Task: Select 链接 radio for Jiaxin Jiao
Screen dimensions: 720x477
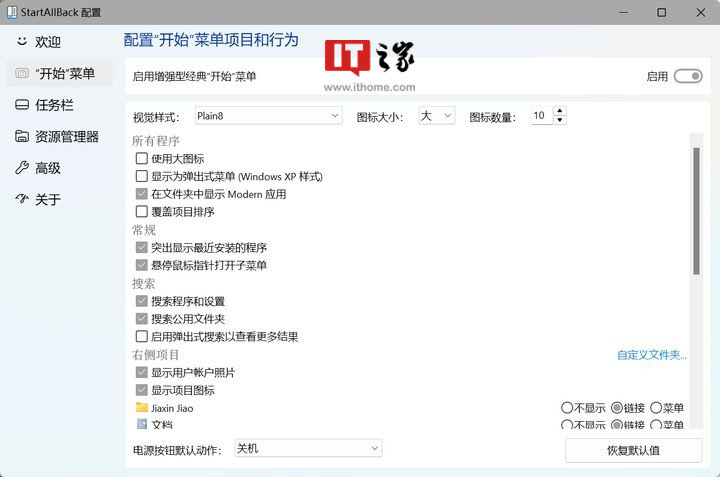Action: click(617, 408)
